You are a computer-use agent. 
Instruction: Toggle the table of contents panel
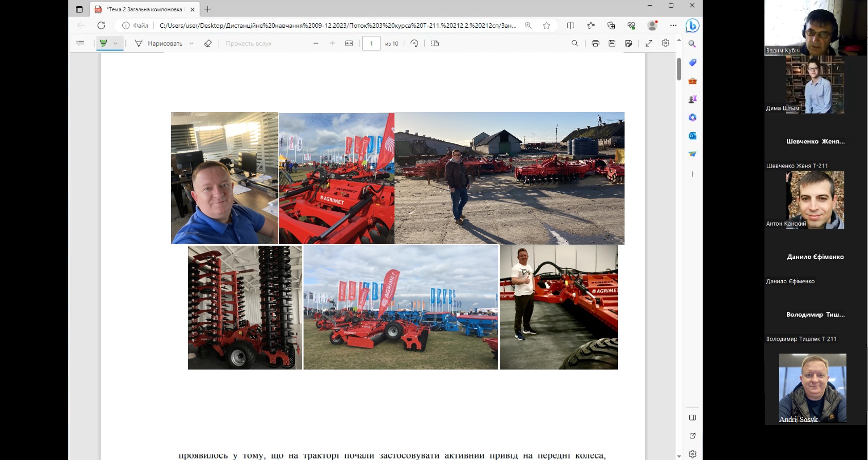[80, 43]
